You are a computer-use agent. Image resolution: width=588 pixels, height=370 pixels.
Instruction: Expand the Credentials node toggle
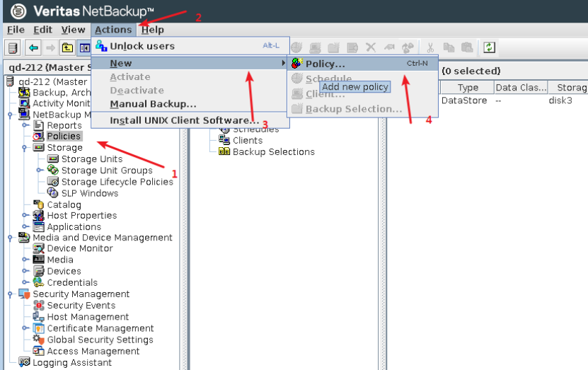point(25,282)
